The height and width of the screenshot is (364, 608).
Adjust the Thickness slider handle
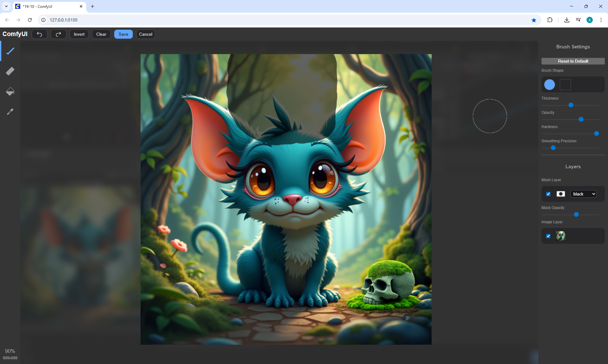pos(571,105)
